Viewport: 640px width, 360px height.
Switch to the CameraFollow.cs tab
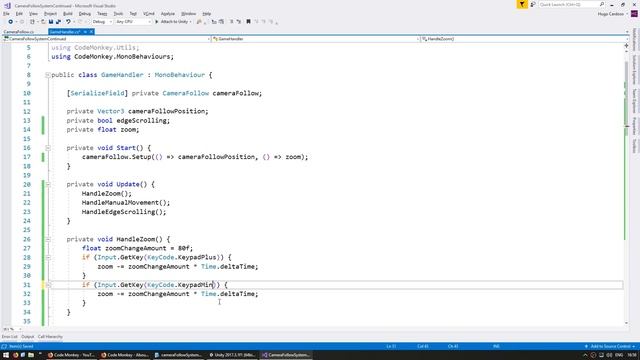coord(19,31)
